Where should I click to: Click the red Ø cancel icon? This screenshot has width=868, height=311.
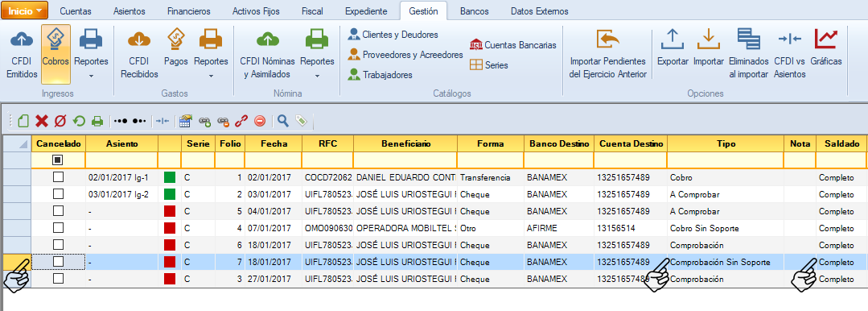coord(60,121)
